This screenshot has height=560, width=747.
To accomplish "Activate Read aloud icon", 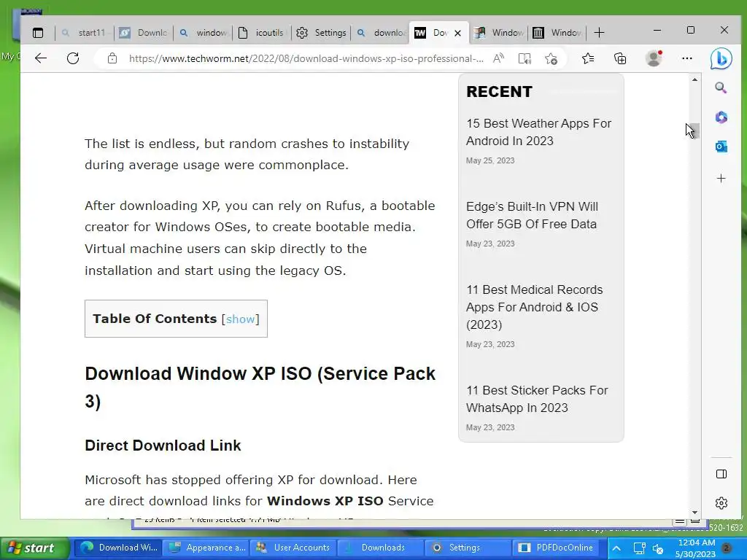I will 498,58.
